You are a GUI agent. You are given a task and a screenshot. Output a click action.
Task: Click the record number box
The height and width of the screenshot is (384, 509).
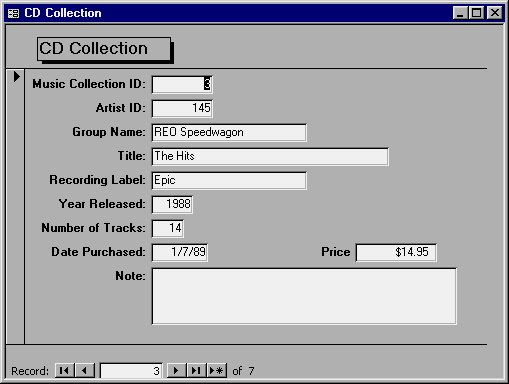pyautogui.click(x=131, y=371)
